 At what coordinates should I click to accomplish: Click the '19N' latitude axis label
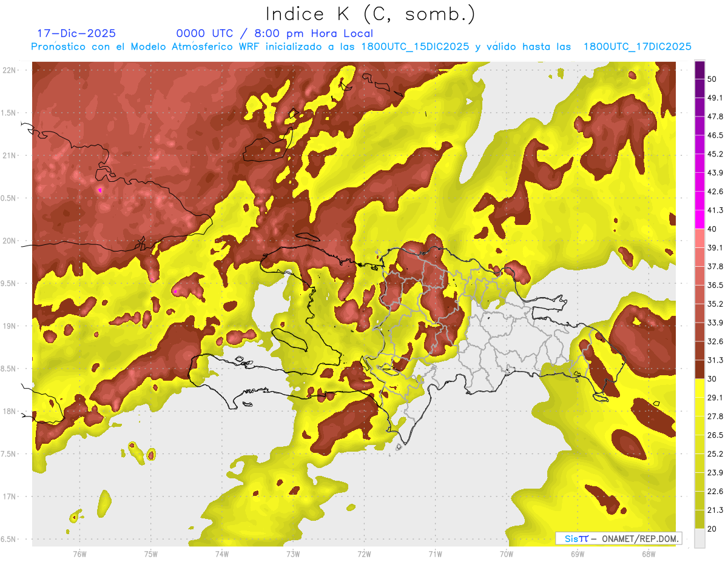click(x=10, y=326)
